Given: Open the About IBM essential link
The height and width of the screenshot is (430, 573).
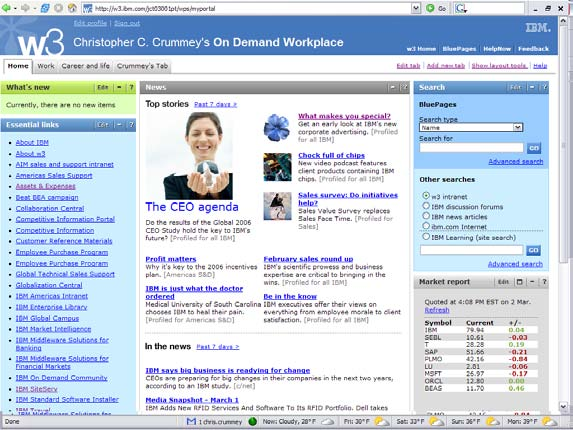Looking at the screenshot, I should point(32,142).
